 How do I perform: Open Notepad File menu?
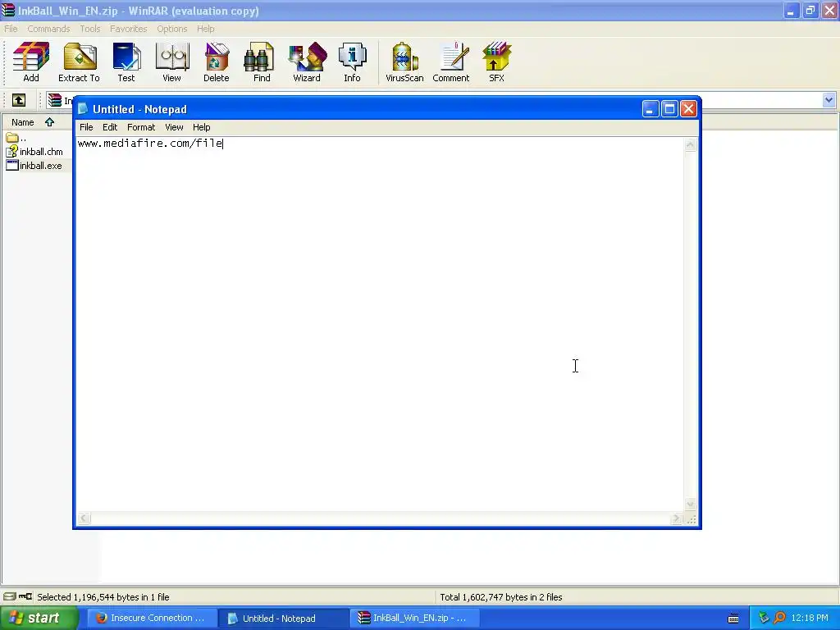[86, 127]
